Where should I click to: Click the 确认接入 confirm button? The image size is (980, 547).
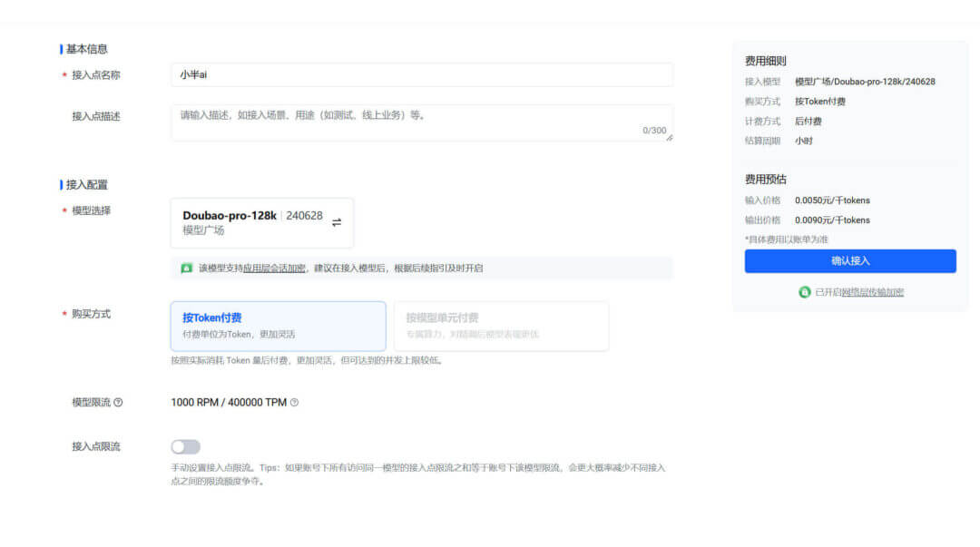(850, 260)
